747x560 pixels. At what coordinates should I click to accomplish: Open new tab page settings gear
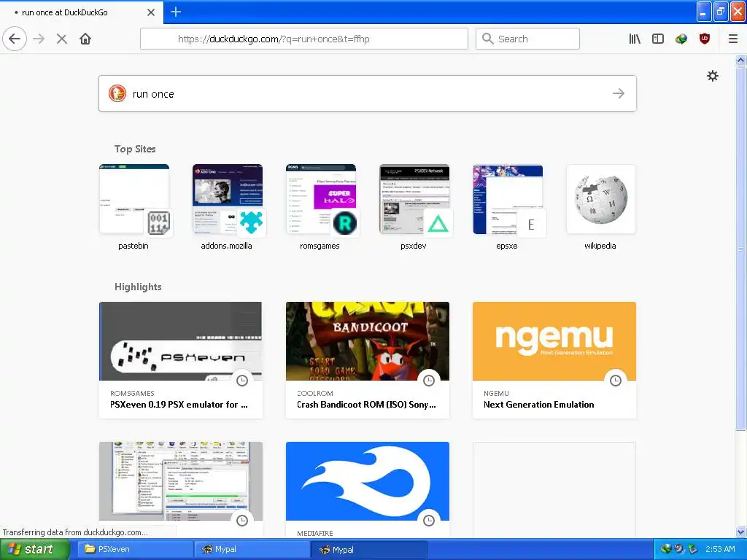[712, 76]
